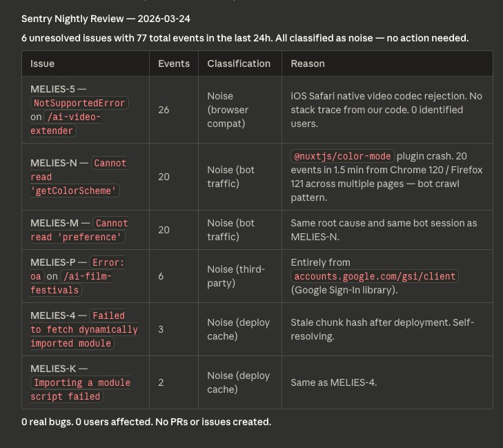Click the Importing a module script failed tag
Viewport: 503px width, 448px height.
80,389
